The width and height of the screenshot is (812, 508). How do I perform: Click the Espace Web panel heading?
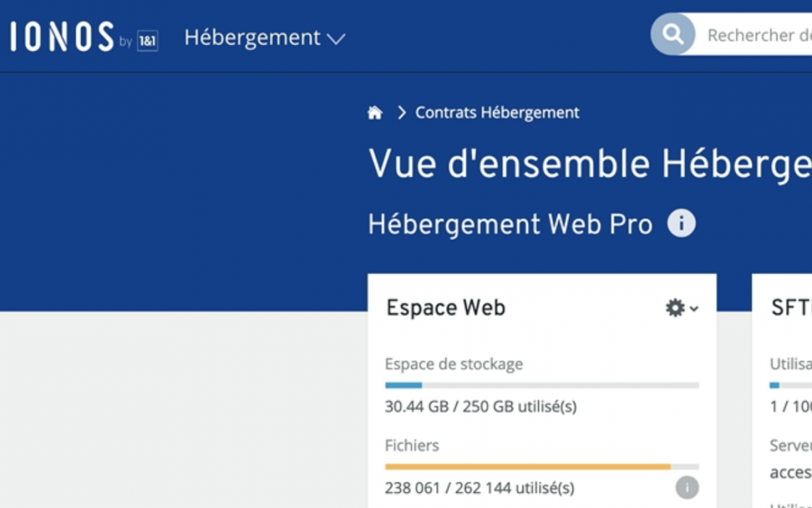(445, 307)
